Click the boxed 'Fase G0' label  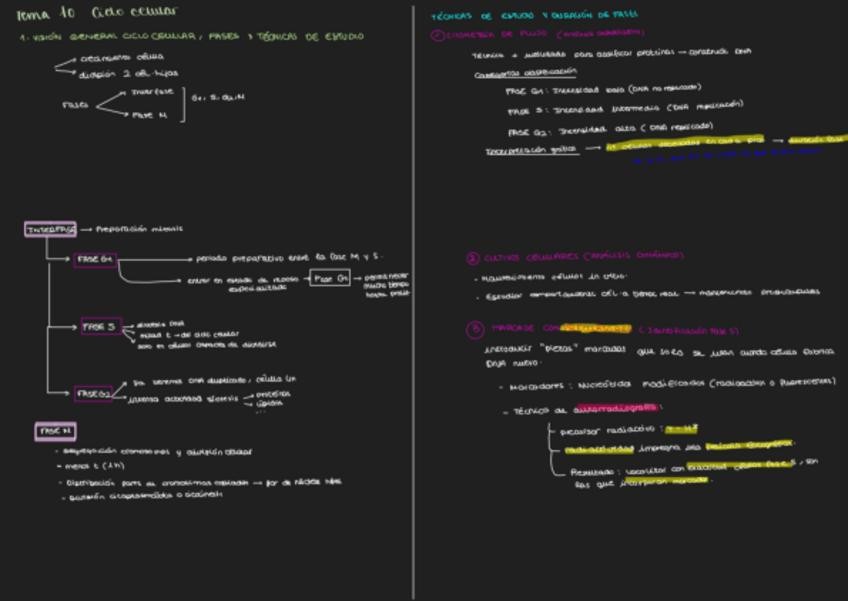point(330,278)
